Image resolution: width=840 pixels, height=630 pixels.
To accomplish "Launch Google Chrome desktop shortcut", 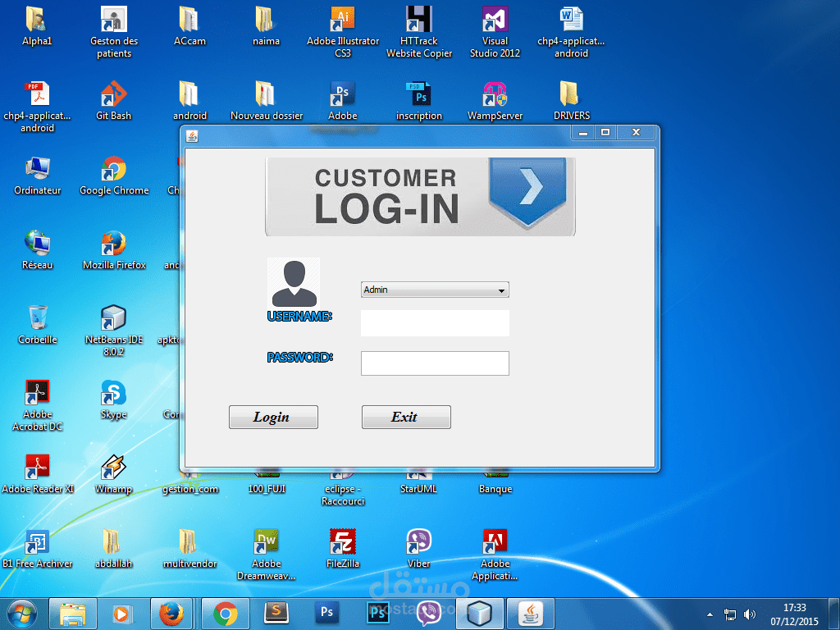I will (113, 176).
